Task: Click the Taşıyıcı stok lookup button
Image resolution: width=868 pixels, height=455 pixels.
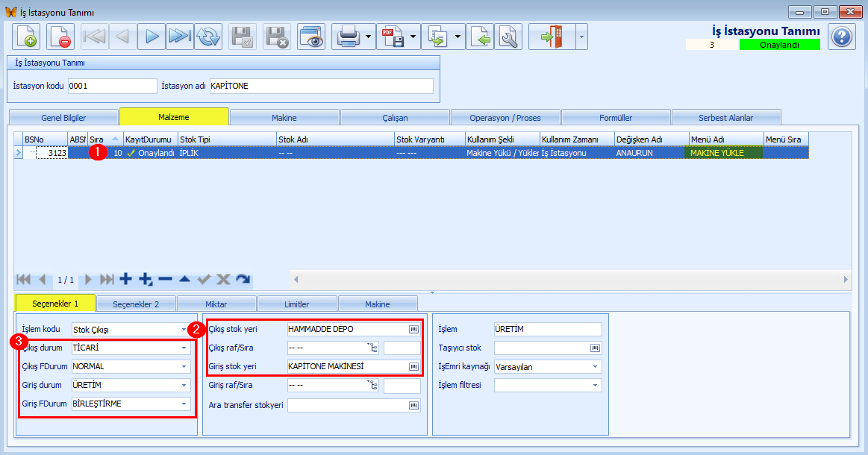Action: coord(595,348)
